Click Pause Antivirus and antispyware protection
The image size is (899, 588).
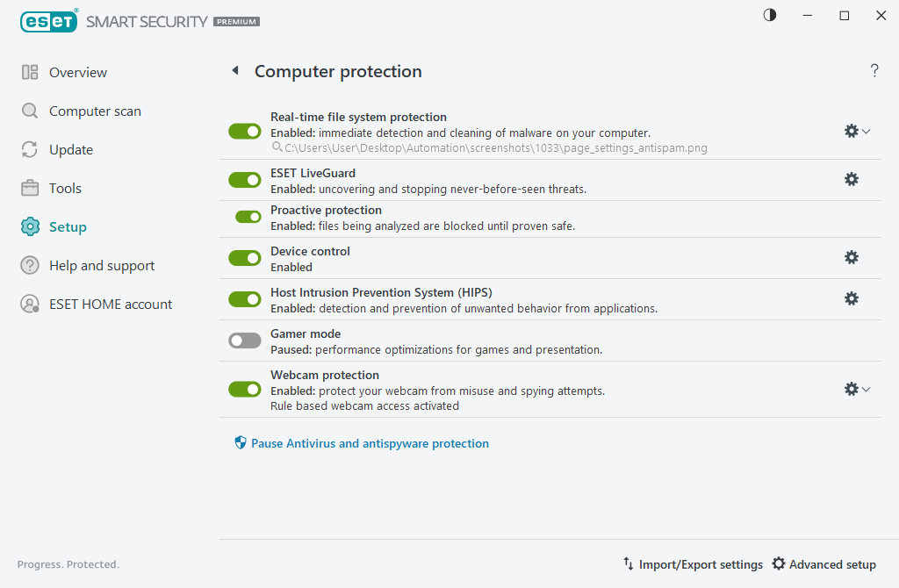[x=370, y=443]
